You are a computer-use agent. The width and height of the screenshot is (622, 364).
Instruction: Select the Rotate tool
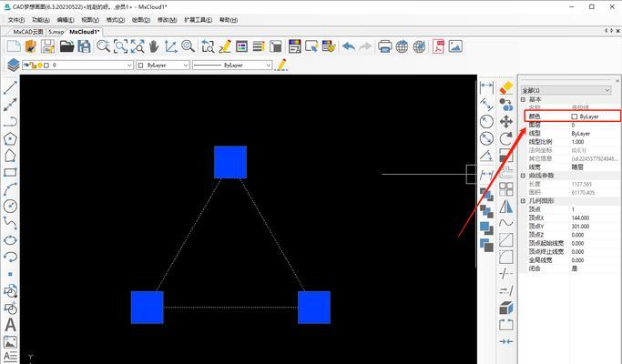click(x=506, y=138)
